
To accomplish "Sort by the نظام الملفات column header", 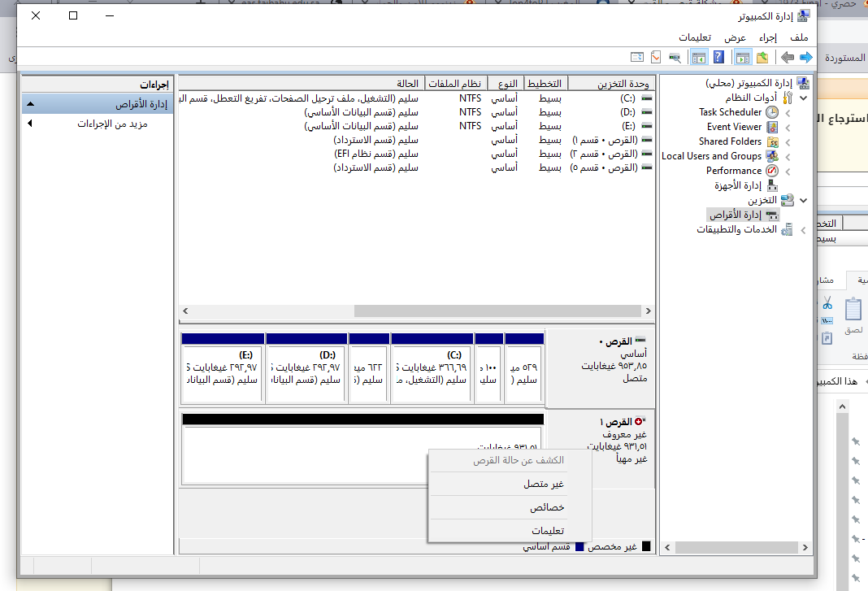I will coord(460,84).
